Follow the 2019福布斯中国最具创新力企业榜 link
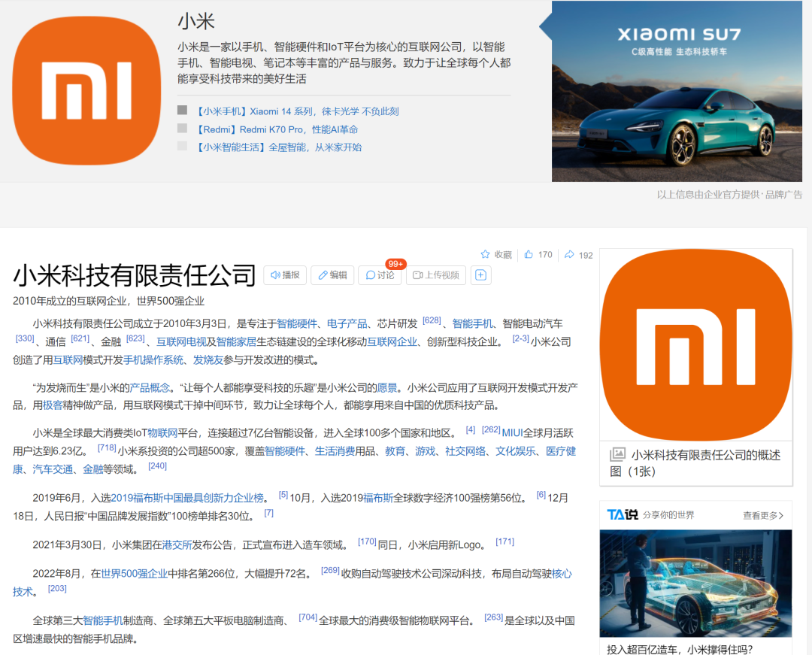The height and width of the screenshot is (655, 812). click(x=187, y=498)
